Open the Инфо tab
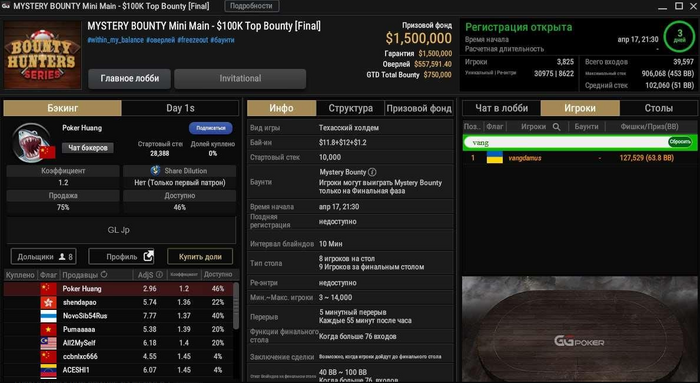Image resolution: width=700 pixels, height=383 pixels. 281,108
